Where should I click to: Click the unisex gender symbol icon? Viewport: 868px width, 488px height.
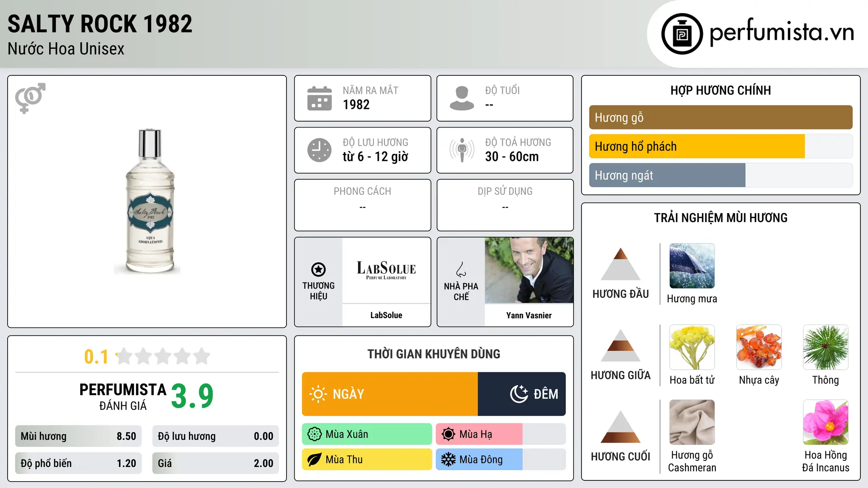coord(31,98)
